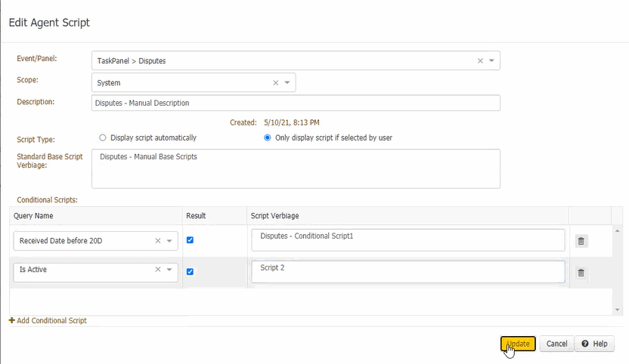Uncheck Result for Received Date row

(x=191, y=240)
